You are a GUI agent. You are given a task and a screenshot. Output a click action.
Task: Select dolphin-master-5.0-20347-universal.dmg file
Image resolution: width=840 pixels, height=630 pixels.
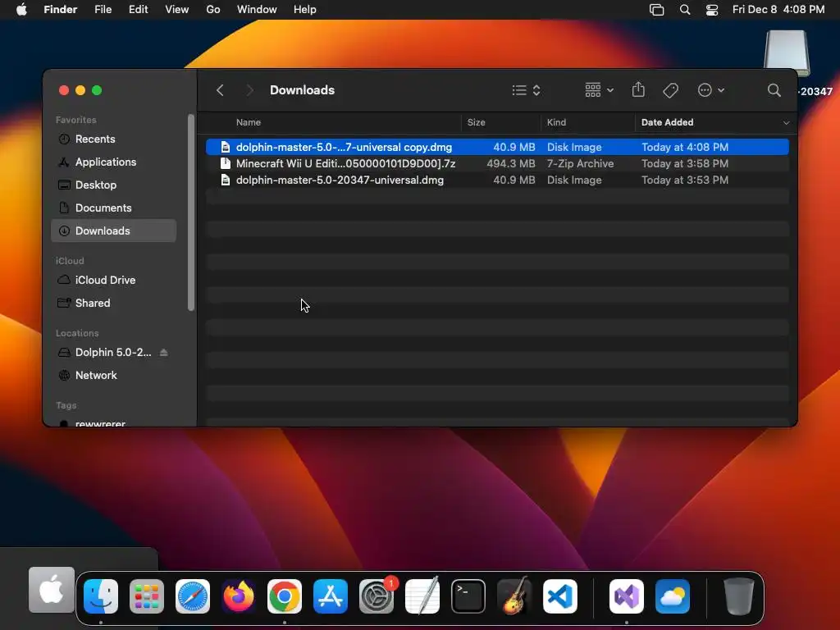[x=497, y=180]
